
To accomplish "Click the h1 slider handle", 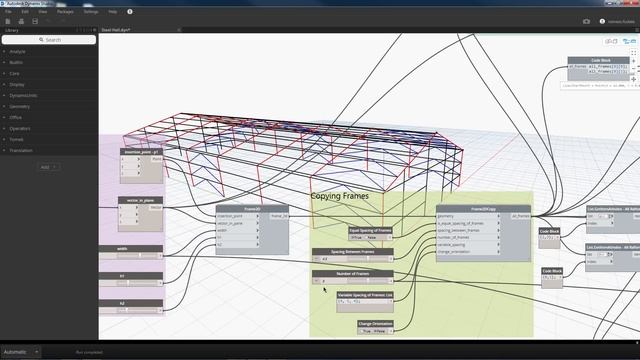I will click(128, 283).
